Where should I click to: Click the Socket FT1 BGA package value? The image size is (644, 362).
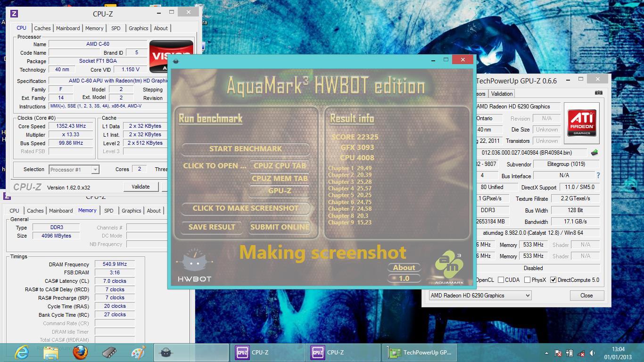coord(98,61)
